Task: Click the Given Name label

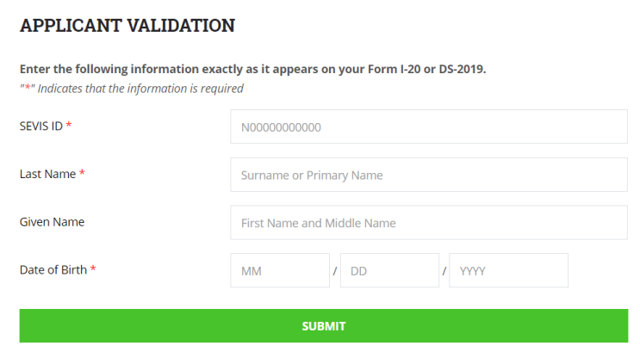Action: click(x=52, y=222)
